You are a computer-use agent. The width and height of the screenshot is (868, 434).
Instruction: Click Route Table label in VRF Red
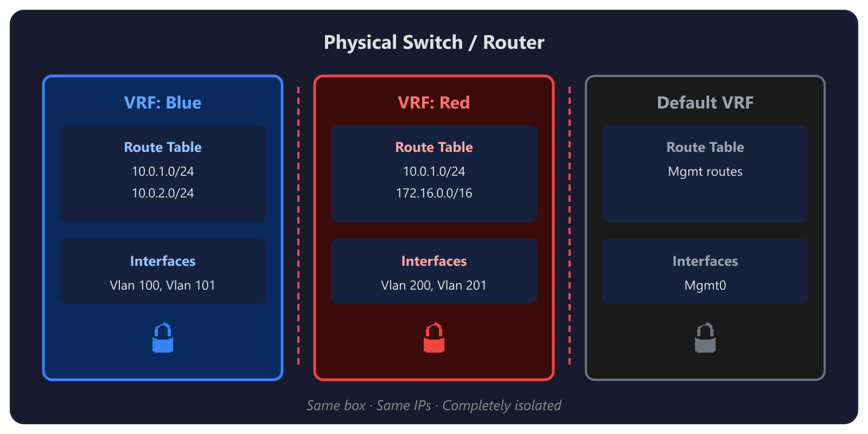pos(434,147)
